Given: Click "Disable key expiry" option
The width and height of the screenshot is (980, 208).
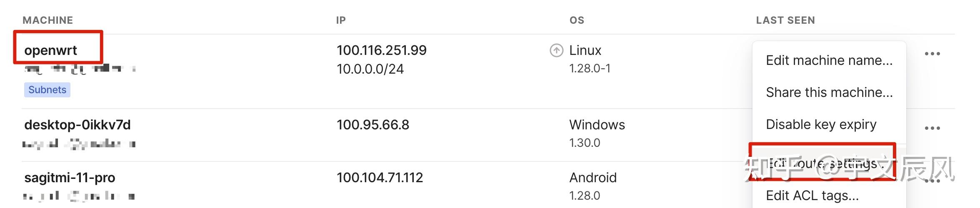Looking at the screenshot, I should coord(821,124).
